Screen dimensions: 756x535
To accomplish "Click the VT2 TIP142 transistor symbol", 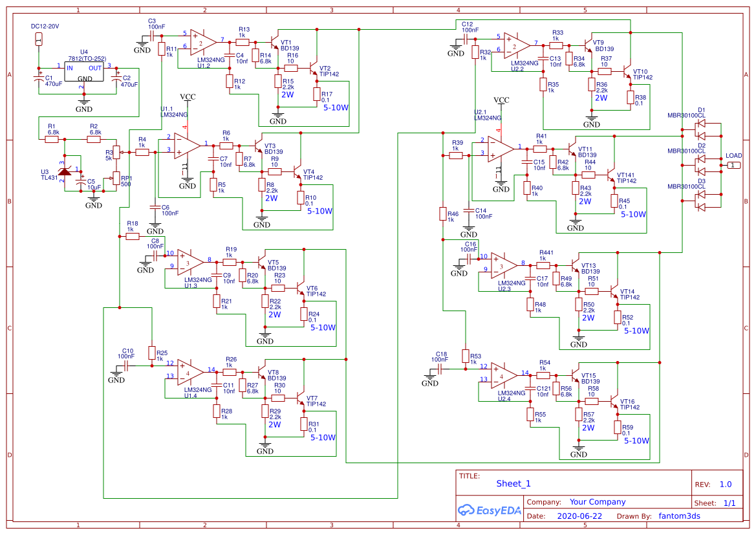I will (x=314, y=69).
